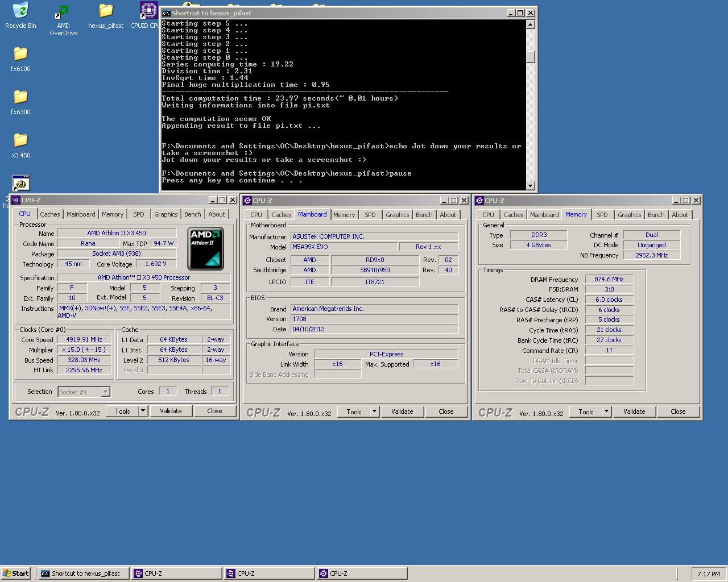Viewport: 728px width, 582px height.
Task: Click the memory Type DDR3 field
Action: pos(539,235)
